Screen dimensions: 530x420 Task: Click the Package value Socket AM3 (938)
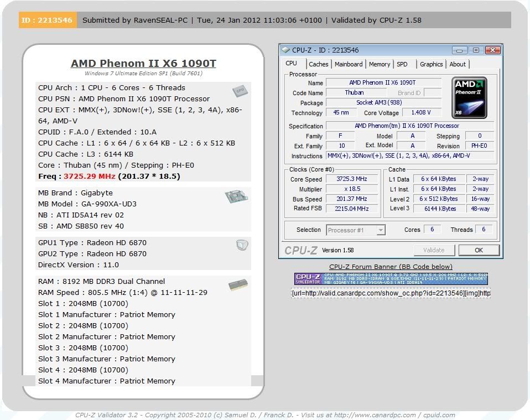point(383,102)
